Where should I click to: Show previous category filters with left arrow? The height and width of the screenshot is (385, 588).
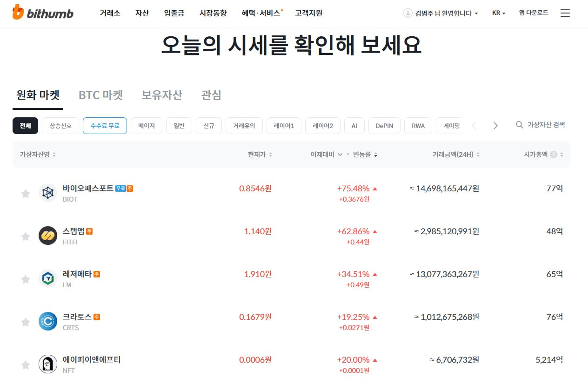pos(474,126)
